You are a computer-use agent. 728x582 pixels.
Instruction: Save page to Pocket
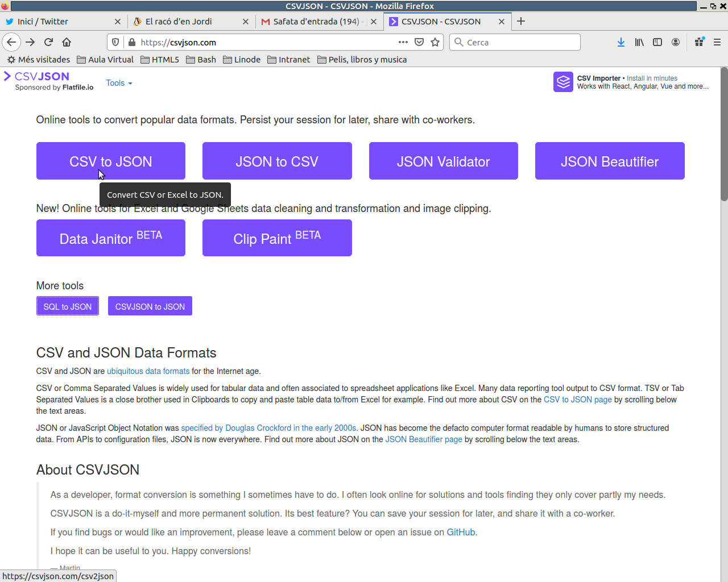(419, 42)
